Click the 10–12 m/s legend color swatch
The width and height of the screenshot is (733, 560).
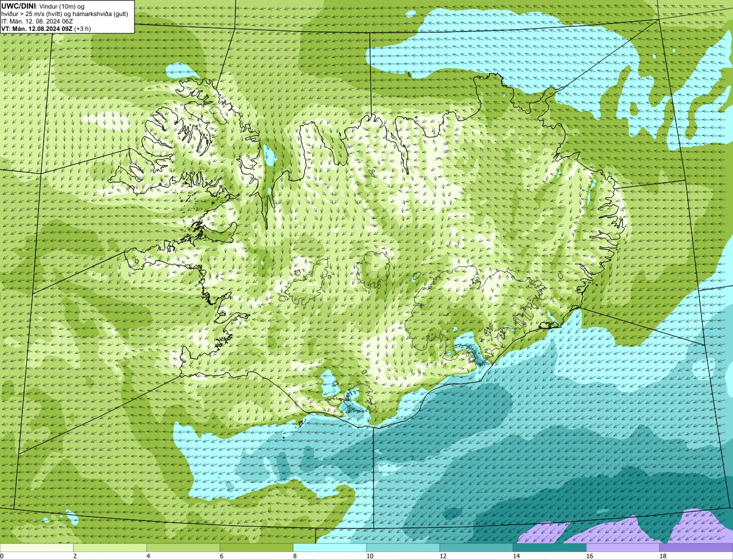403,547
